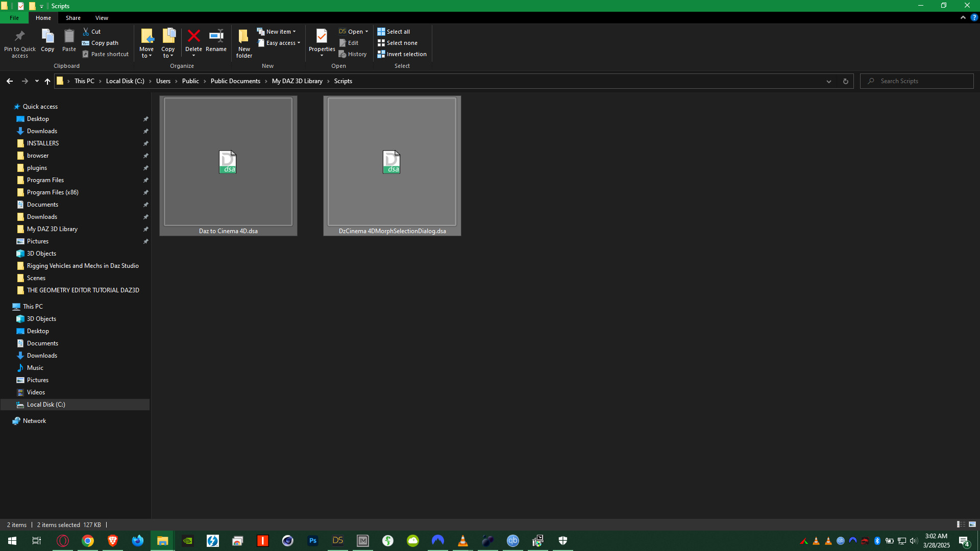Collapse the ribbon with the chevron
The image size is (980, 551).
point(963,17)
